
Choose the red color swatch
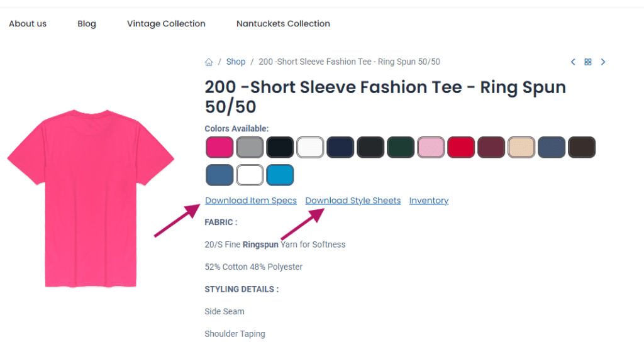click(x=461, y=147)
